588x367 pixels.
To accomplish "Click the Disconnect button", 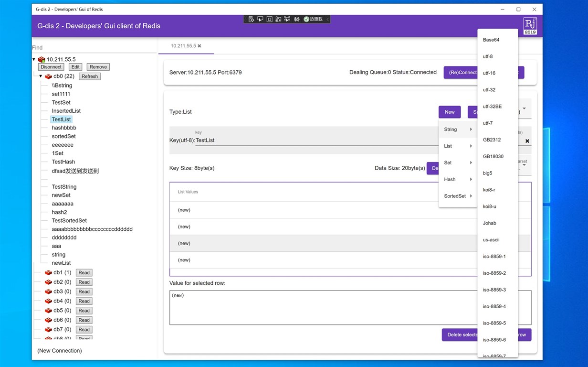I will tap(51, 67).
